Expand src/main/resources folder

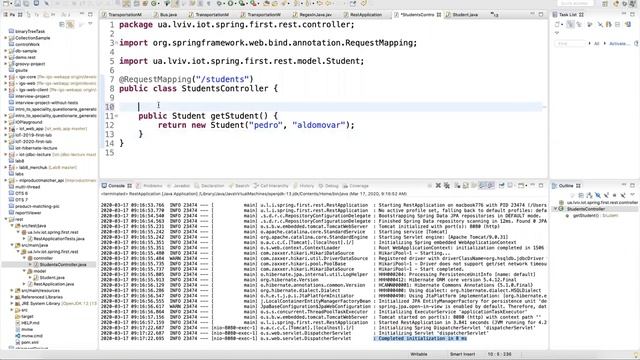(x=12, y=290)
